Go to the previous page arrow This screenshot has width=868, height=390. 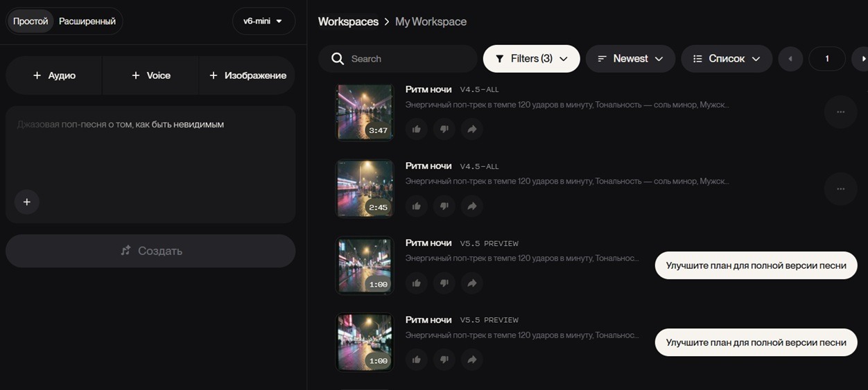click(790, 59)
